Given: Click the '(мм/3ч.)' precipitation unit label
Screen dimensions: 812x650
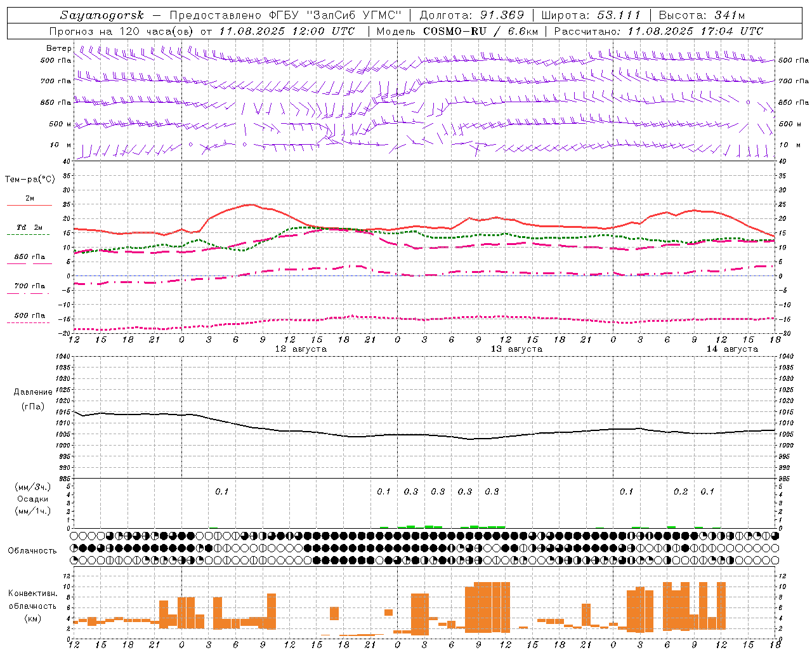Looking at the screenshot, I should click(32, 487).
